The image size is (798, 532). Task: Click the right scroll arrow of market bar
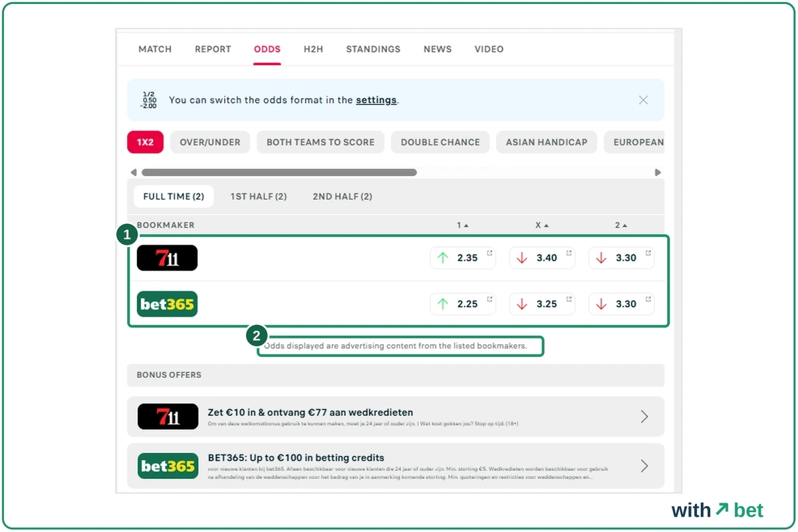coord(658,172)
